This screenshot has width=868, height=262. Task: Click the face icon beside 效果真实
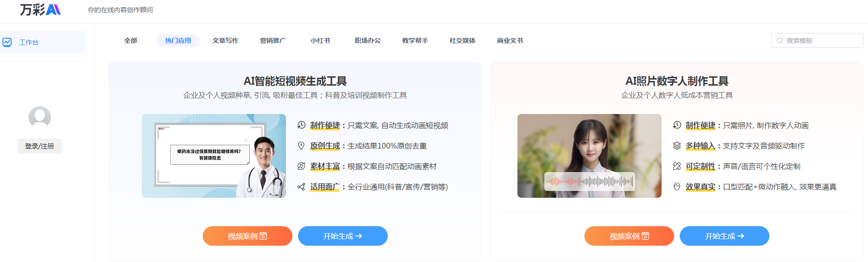point(677,187)
